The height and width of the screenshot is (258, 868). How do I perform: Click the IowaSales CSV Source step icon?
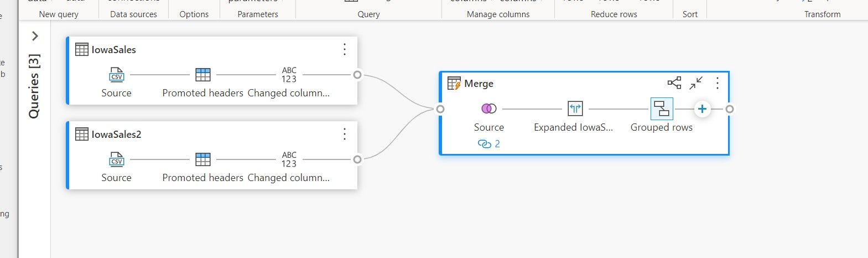coord(117,75)
